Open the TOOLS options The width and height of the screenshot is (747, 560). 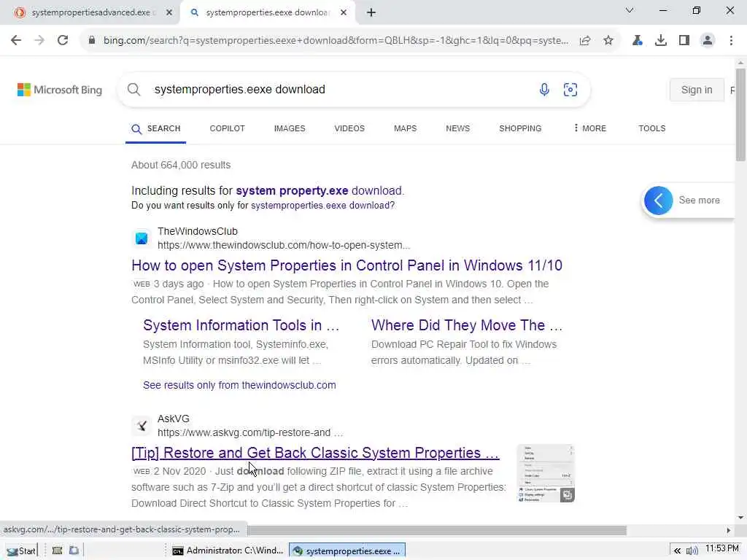pyautogui.click(x=651, y=128)
